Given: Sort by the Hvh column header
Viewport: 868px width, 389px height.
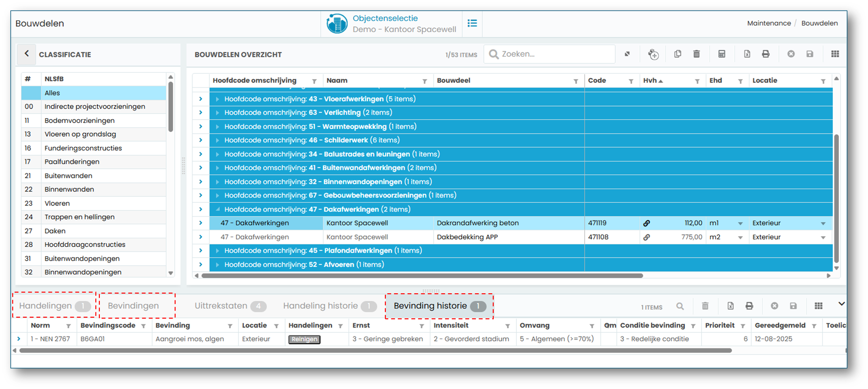Looking at the screenshot, I should click(650, 81).
